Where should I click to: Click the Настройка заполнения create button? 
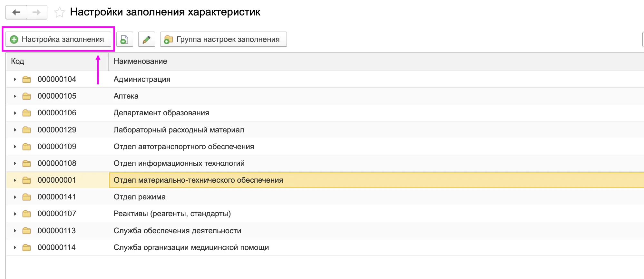click(x=58, y=39)
